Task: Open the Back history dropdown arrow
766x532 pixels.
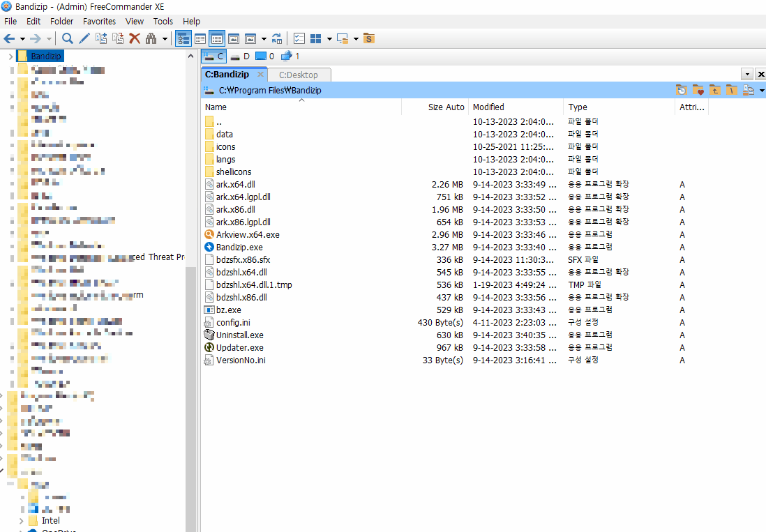Action: click(22, 39)
